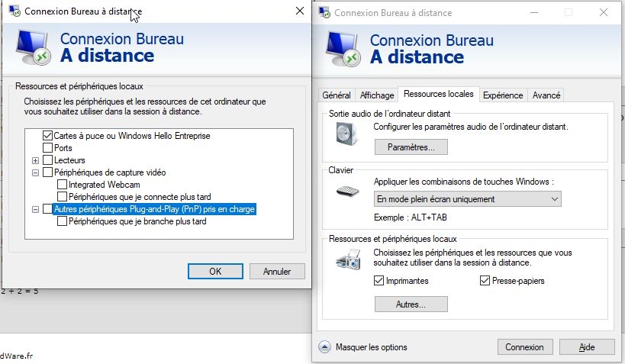Check the Integrated Webcam option
This screenshot has height=364, width=625.
[62, 185]
